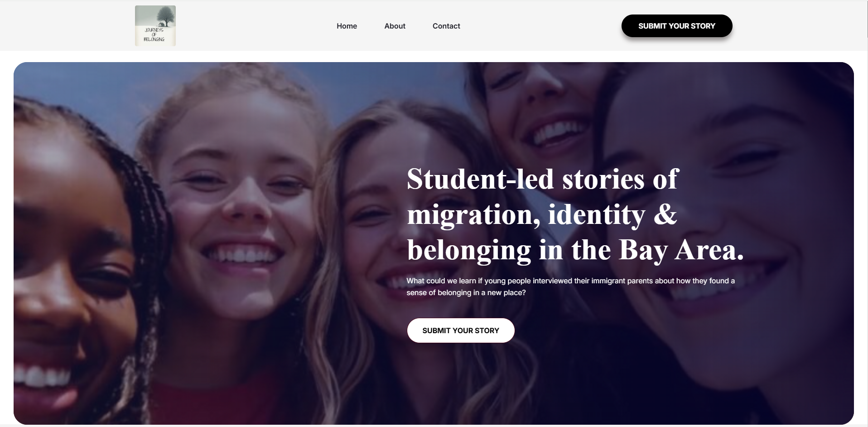Click the headline line "migration, identity &"
This screenshot has width=868, height=427.
(542, 214)
